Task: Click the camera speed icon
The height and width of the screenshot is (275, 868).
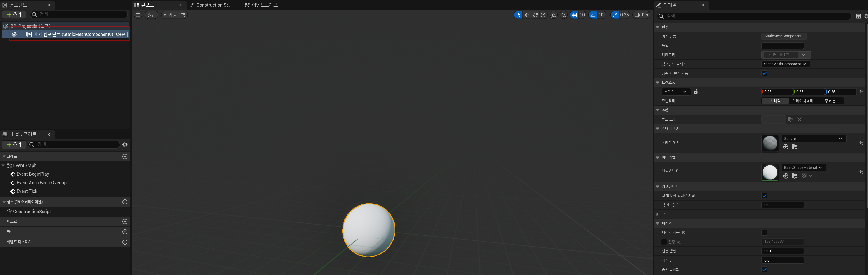Action: point(638,15)
